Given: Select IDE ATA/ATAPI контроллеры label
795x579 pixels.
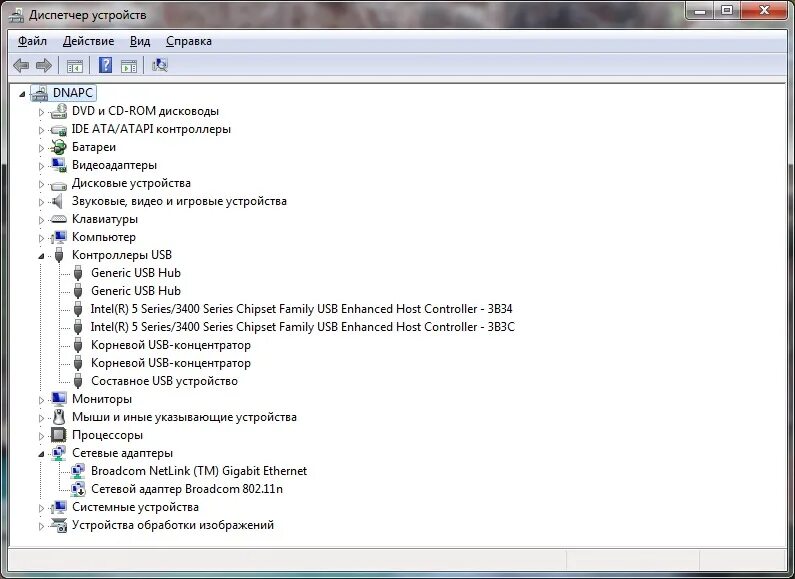Looking at the screenshot, I should click(151, 129).
